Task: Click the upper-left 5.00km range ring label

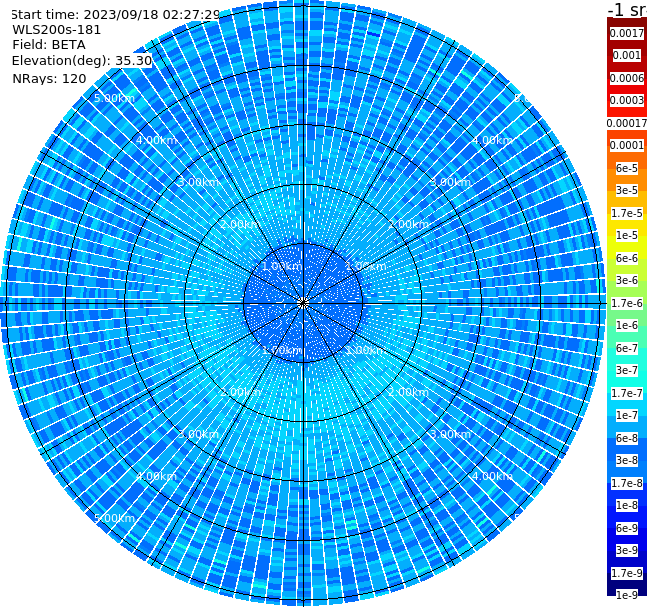Action: (114, 98)
